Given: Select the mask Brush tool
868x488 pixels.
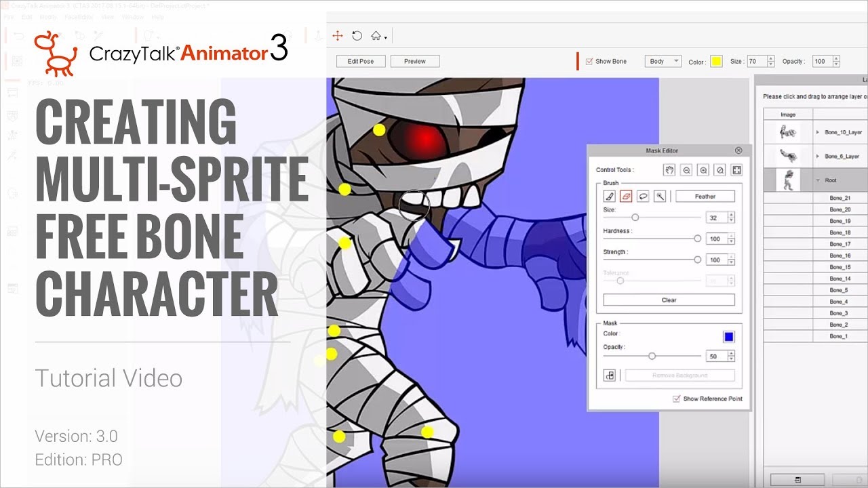Looking at the screenshot, I should point(610,196).
